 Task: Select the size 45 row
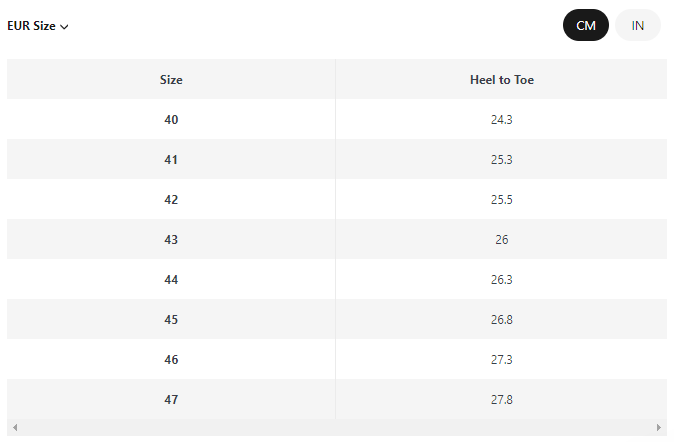coord(337,319)
